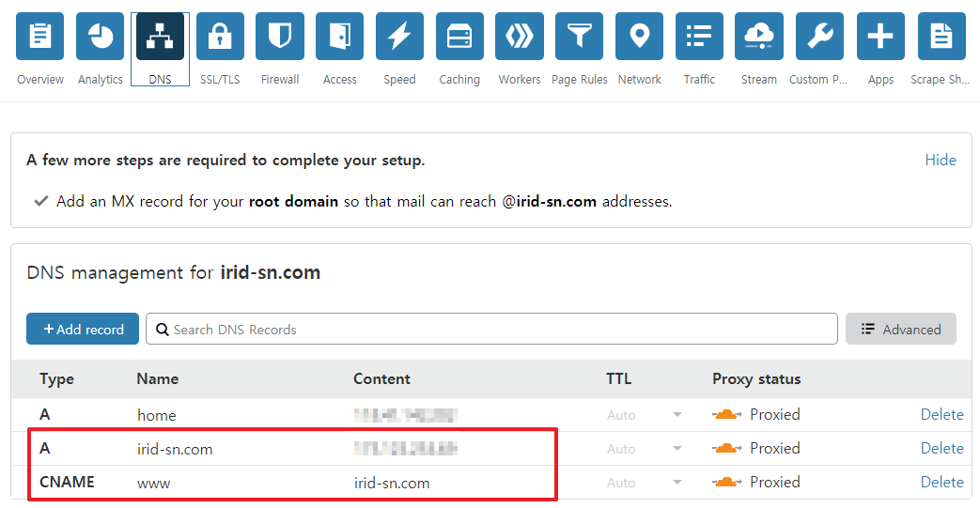Focus the Search DNS Records field
Screen dimensions: 980x508
pos(491,329)
